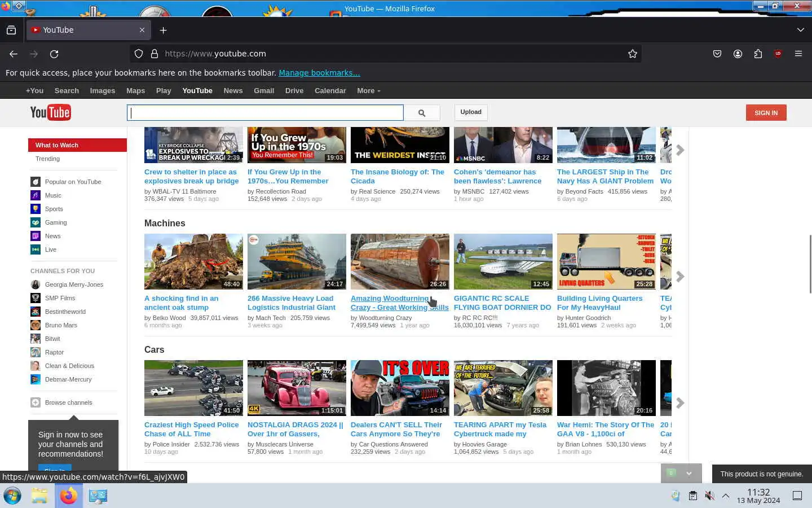Close the YouTube browser tab
Screen dimensions: 812x508
(x=142, y=30)
